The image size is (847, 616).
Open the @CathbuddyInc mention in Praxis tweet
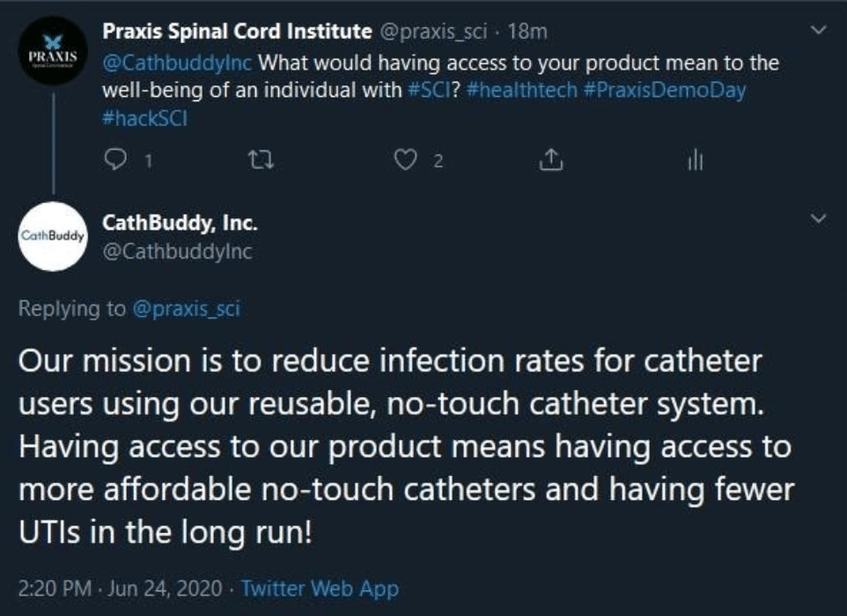coord(180,65)
